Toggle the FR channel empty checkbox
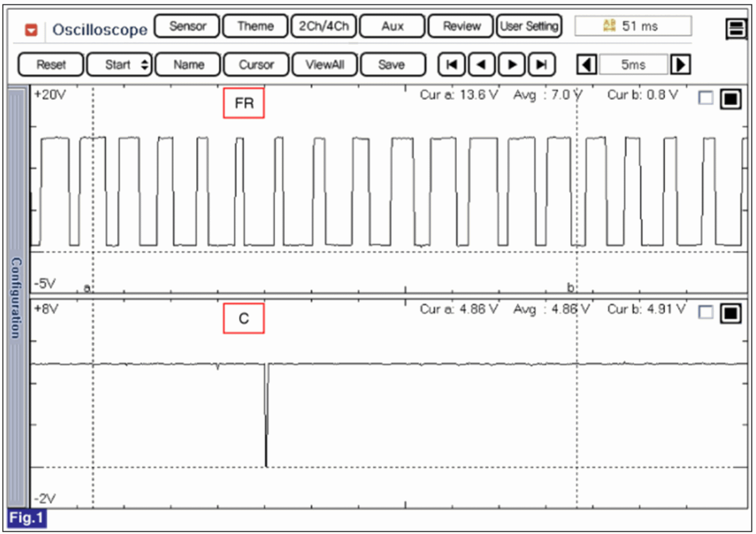756x534 pixels. pyautogui.click(x=705, y=98)
